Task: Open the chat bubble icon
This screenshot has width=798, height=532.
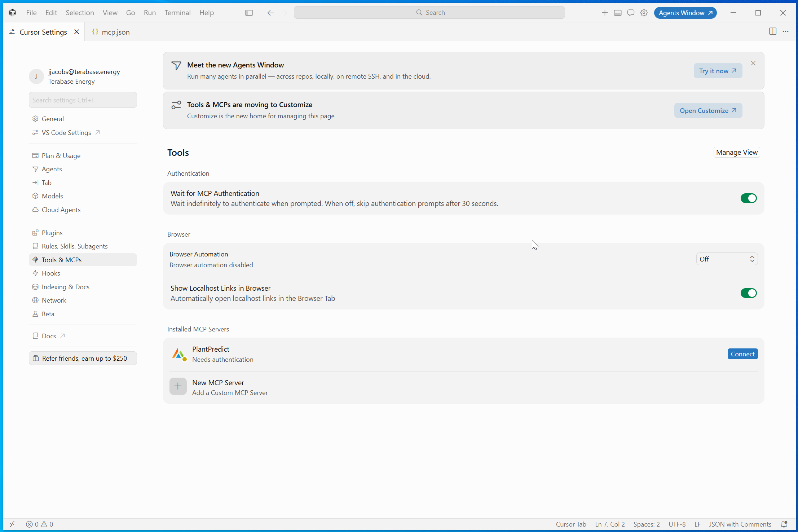Action: point(631,13)
